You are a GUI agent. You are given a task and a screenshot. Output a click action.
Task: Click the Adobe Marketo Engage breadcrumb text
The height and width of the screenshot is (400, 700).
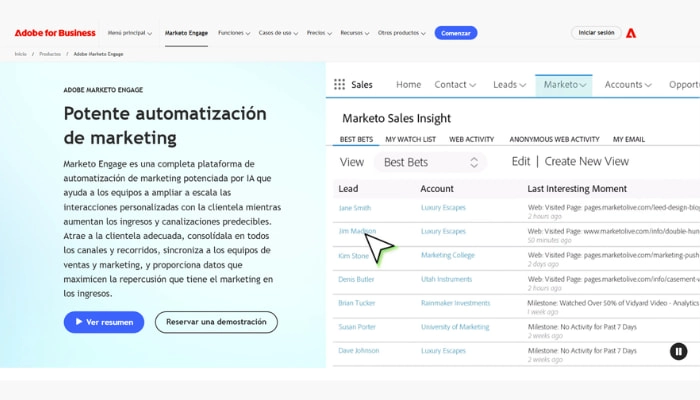click(x=98, y=54)
